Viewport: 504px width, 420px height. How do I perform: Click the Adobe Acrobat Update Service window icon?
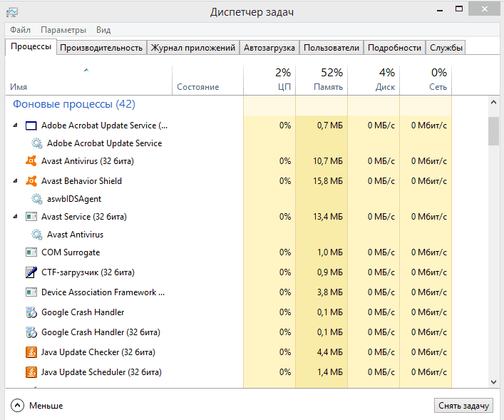[31, 126]
